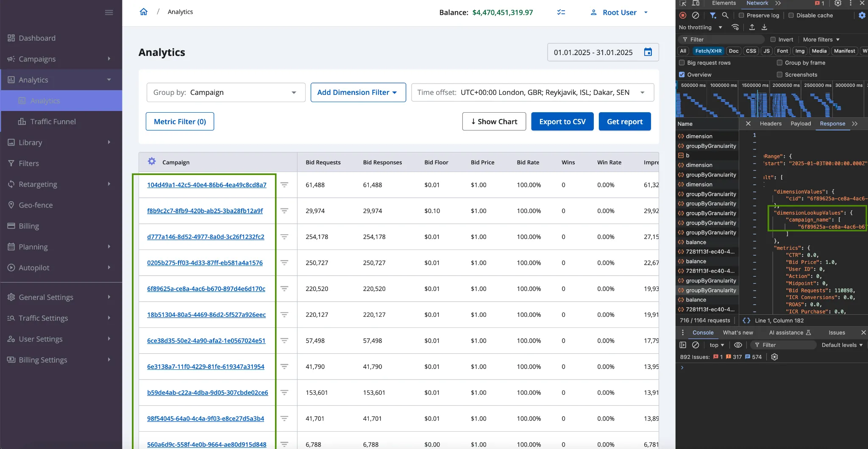Open campaign link d777a146-8d52-4977
868x449 pixels.
[206, 237]
